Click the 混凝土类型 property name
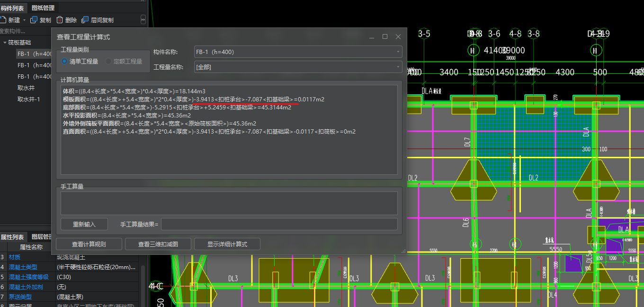 pyautogui.click(x=23, y=267)
